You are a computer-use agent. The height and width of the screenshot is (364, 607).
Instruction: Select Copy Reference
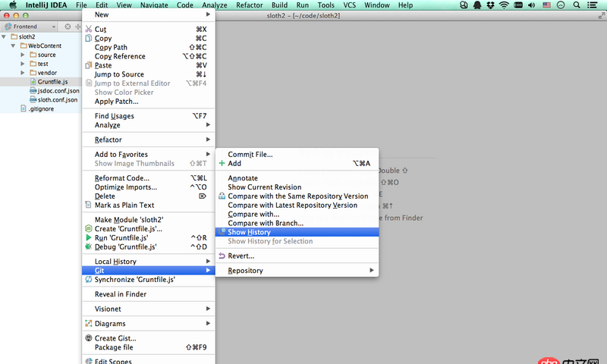(x=149, y=56)
